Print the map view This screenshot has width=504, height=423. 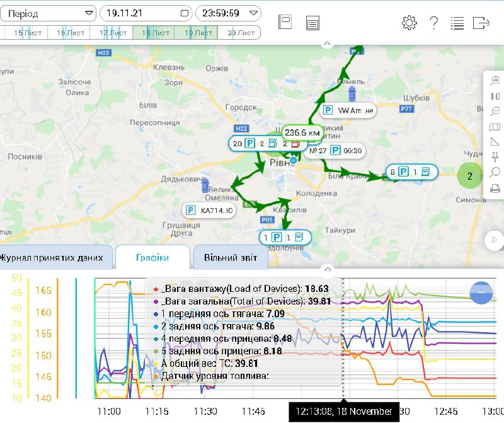495,188
